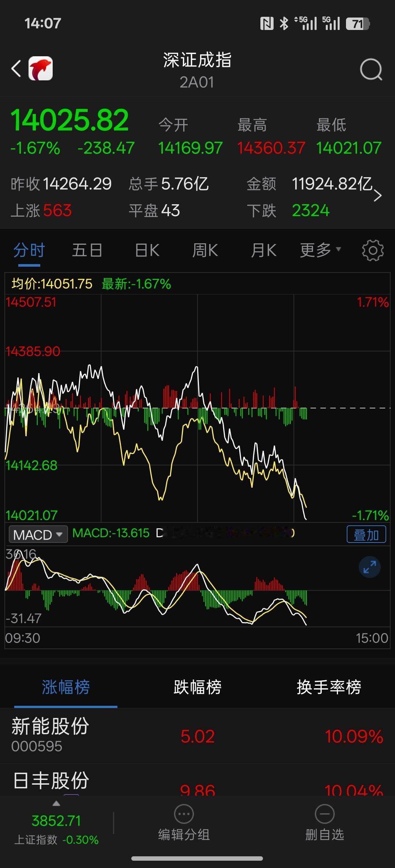Tap the 14507.51 axis label

coord(31,302)
